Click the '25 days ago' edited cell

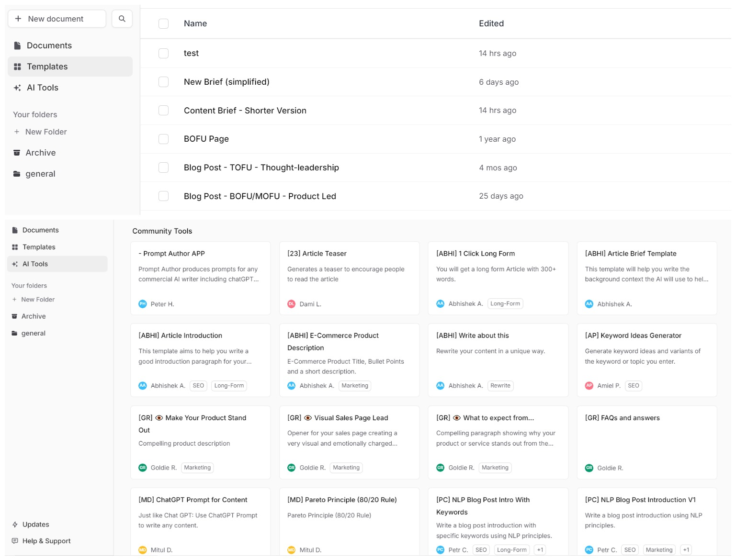click(501, 196)
